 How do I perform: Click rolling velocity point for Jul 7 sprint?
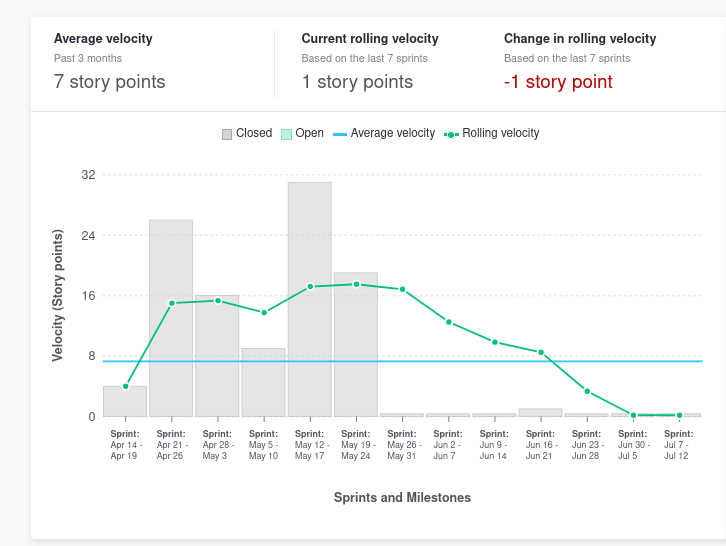(679, 415)
